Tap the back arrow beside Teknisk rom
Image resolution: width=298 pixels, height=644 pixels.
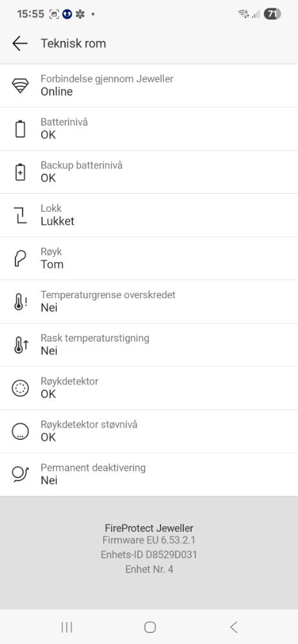click(x=20, y=43)
